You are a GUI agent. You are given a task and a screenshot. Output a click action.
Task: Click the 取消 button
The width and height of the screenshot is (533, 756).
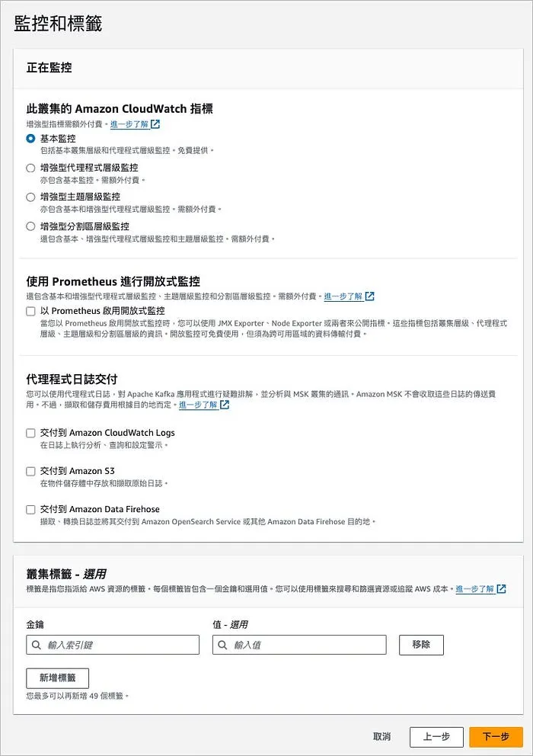tap(381, 737)
